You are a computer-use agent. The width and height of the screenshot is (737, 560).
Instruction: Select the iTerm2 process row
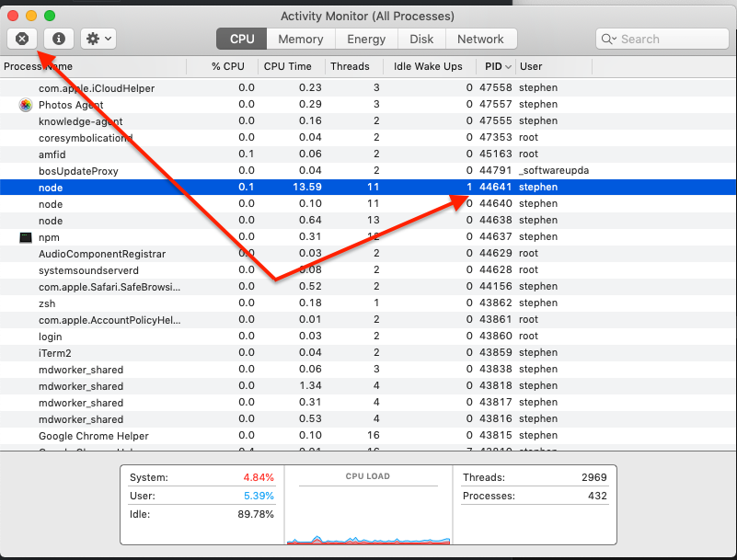coord(368,352)
